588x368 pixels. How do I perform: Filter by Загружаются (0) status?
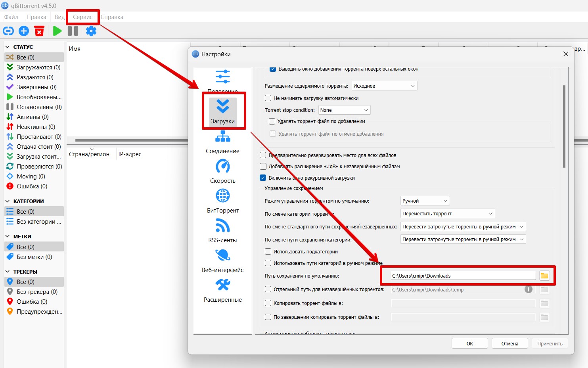34,67
